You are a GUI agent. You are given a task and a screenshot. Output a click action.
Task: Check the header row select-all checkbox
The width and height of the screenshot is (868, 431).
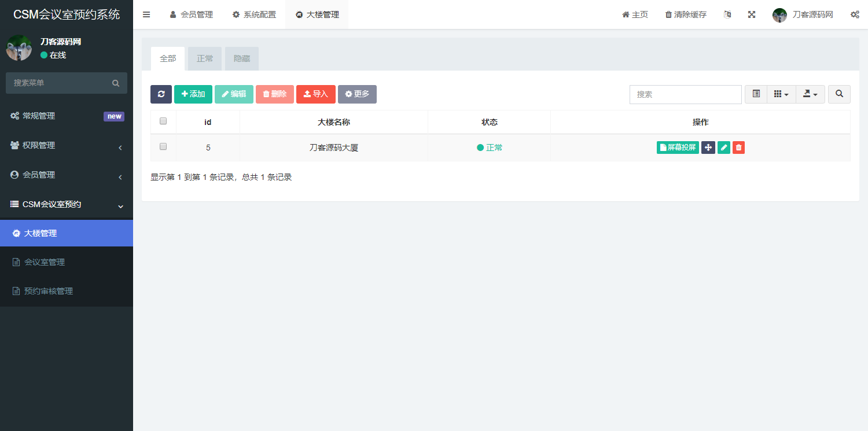[x=163, y=121]
